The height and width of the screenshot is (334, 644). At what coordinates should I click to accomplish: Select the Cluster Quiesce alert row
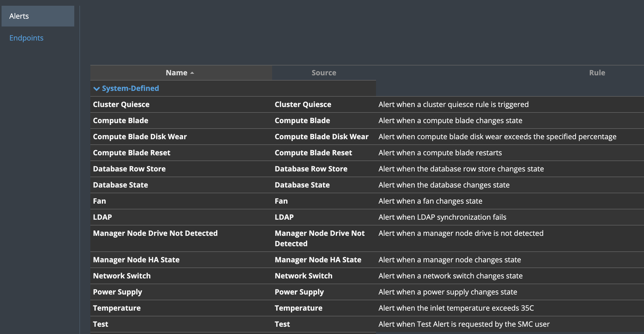(x=121, y=104)
